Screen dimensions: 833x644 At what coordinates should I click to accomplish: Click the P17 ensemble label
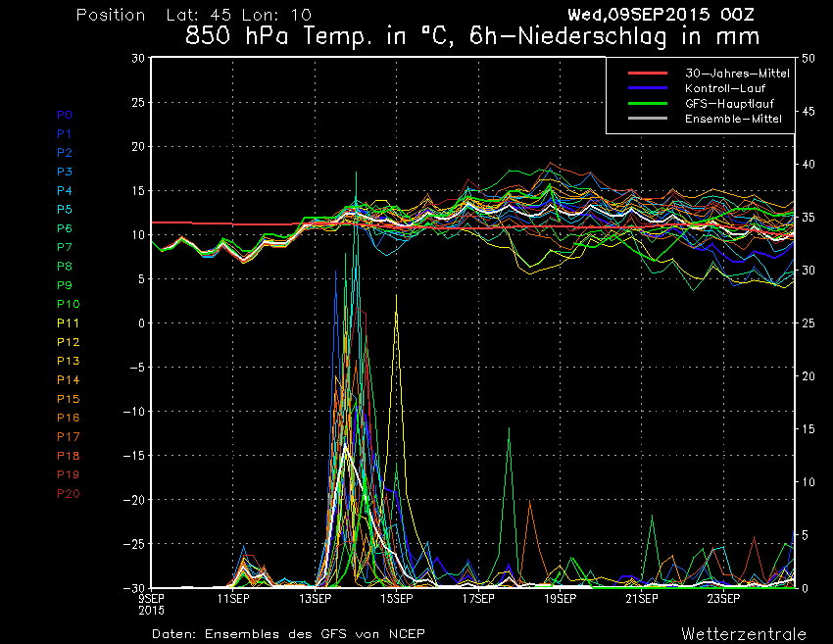68,436
